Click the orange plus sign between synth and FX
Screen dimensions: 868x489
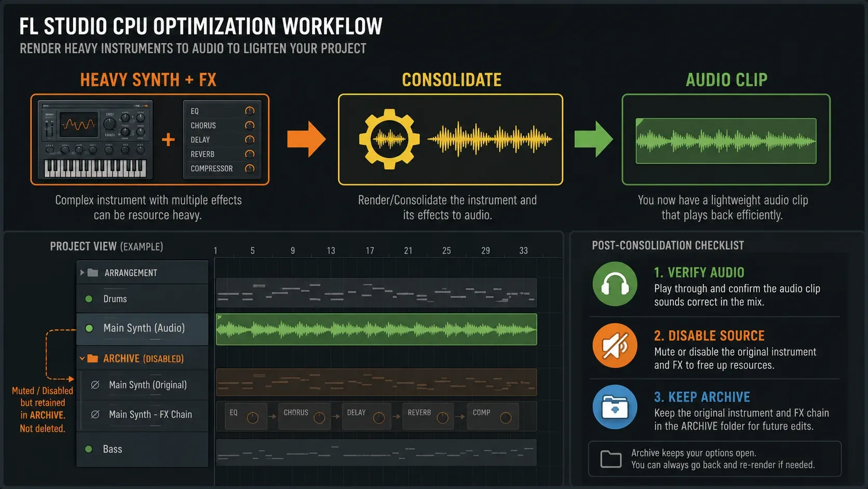pos(168,139)
